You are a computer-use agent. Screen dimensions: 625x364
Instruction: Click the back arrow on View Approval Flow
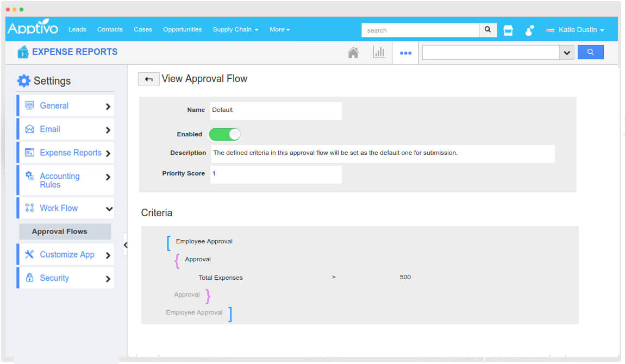[148, 79]
